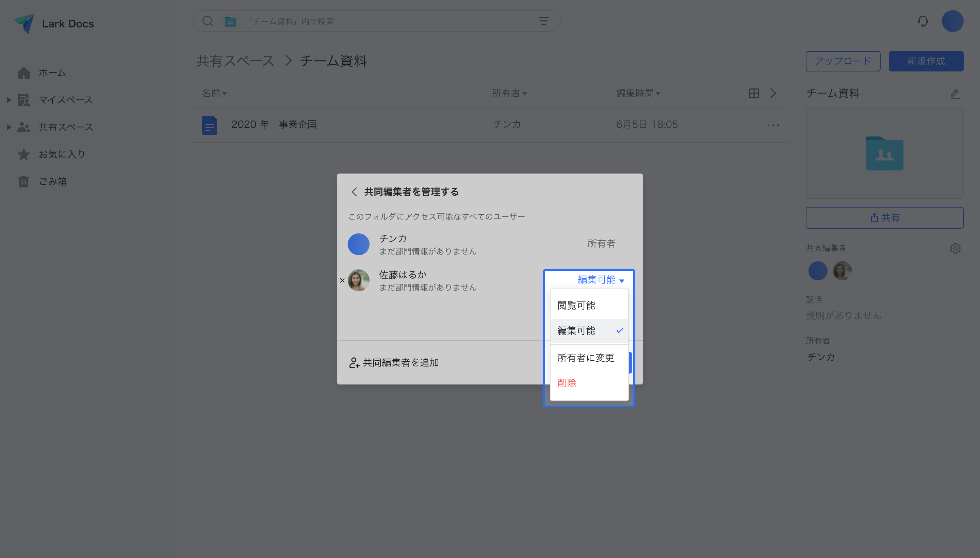The width and height of the screenshot is (980, 558).
Task: Click チンカ's blue avatar in the dialog
Action: point(358,244)
